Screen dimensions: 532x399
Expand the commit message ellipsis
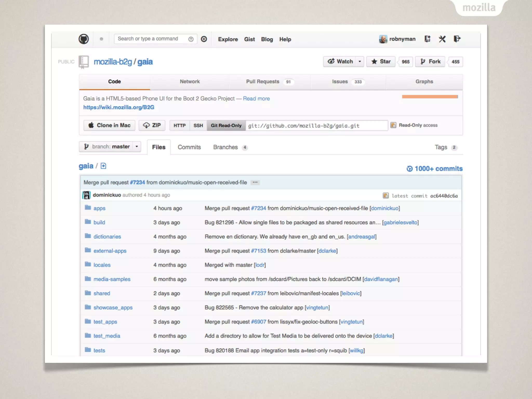click(255, 182)
